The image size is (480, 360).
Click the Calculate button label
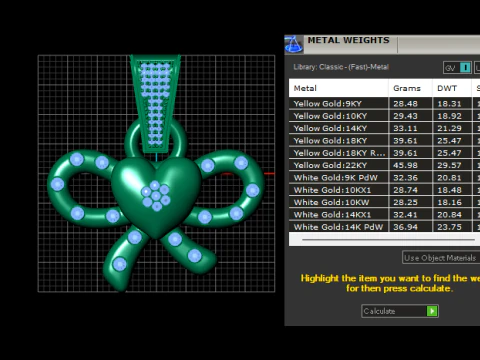(x=379, y=311)
